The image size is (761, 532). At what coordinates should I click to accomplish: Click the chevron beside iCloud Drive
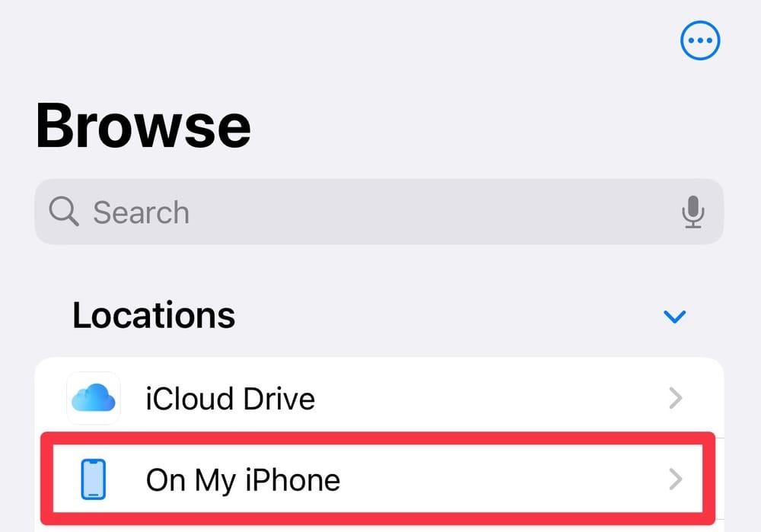(675, 398)
